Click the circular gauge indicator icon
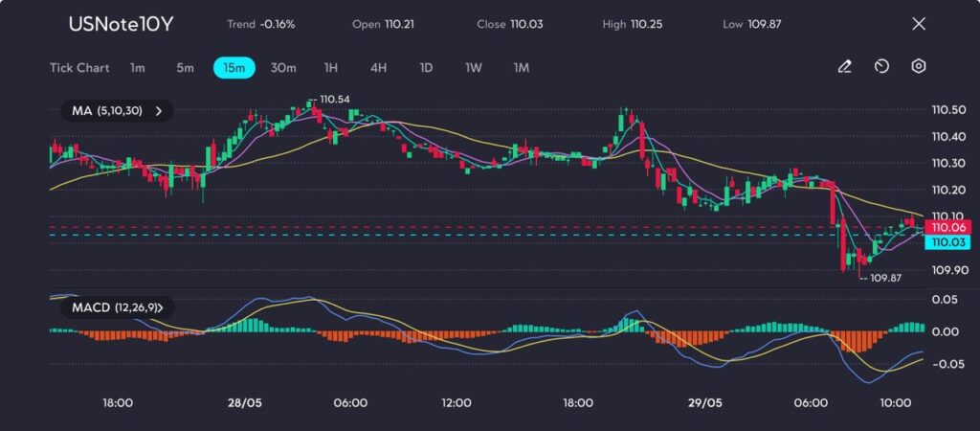Screen dimensions: 980x431 tap(881, 67)
